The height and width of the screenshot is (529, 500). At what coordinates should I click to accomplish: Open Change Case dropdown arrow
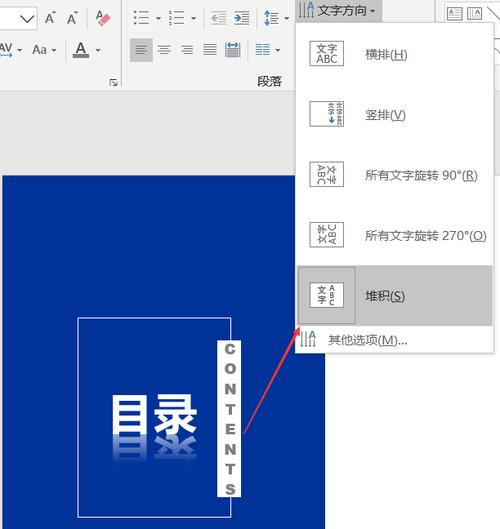[54, 50]
